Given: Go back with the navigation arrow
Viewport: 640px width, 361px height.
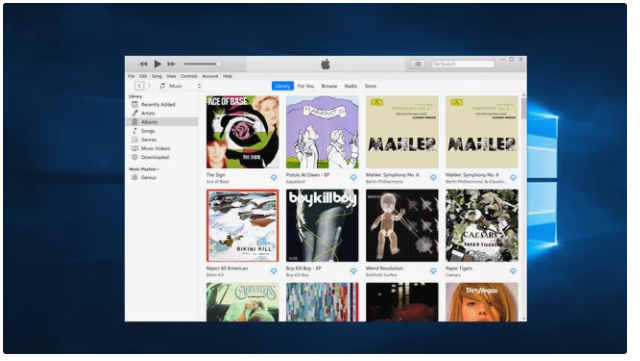Looking at the screenshot, I should point(140,86).
